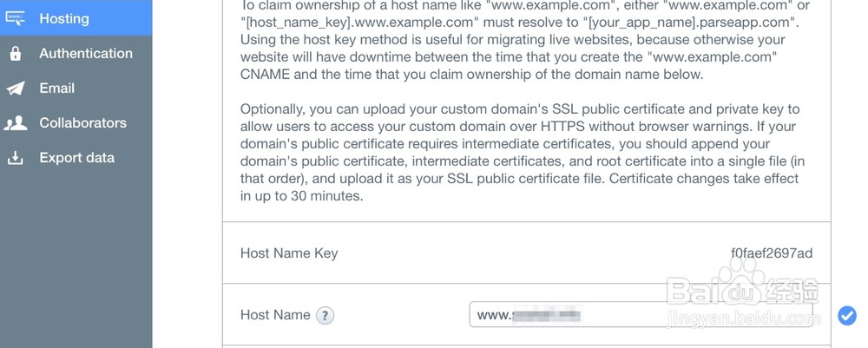
Task: Select the Collaborators menu label
Action: point(82,123)
